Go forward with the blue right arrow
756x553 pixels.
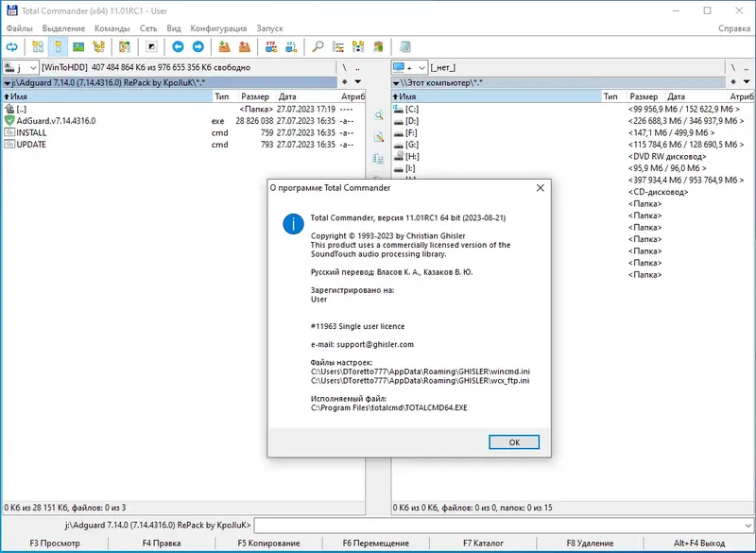198,46
